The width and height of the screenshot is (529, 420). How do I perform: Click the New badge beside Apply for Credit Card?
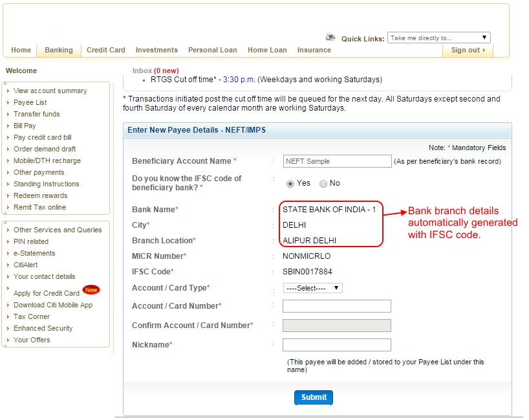pos(91,290)
